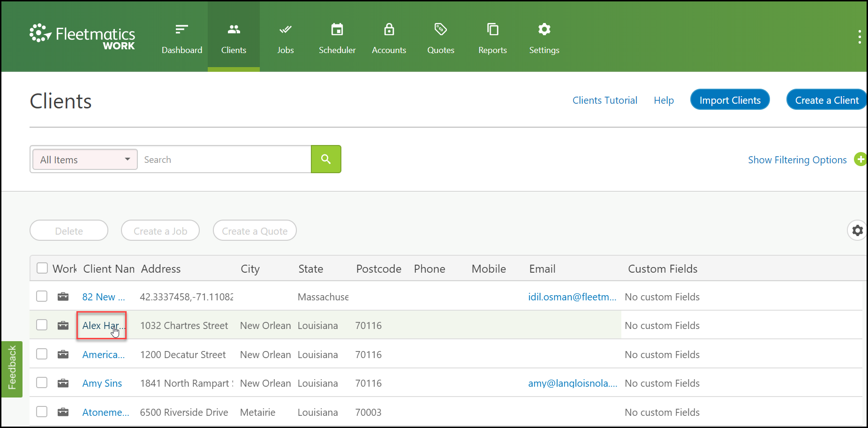Open the table column settings gear

coord(857,230)
